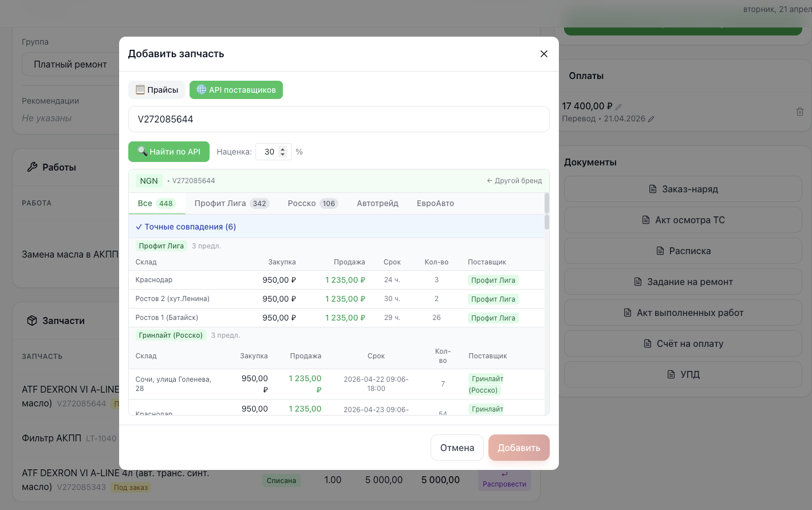Switch to Автотрейд tab
The height and width of the screenshot is (510, 812).
[x=377, y=203]
